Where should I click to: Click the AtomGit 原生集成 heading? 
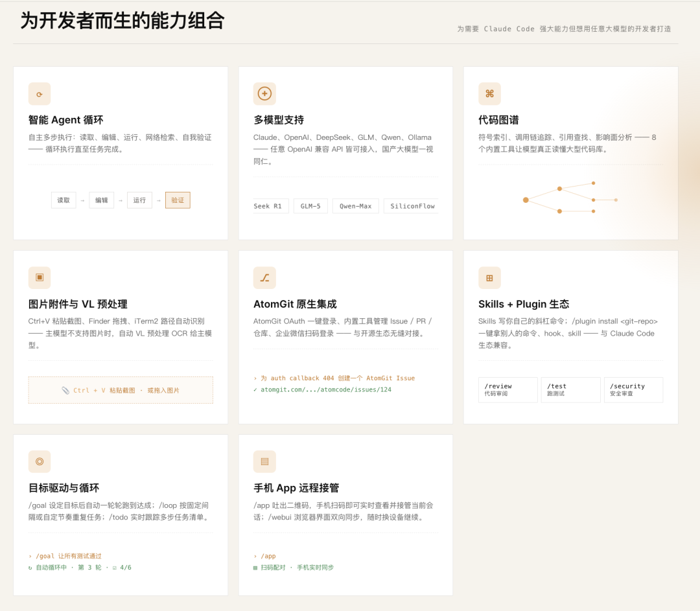tap(295, 305)
